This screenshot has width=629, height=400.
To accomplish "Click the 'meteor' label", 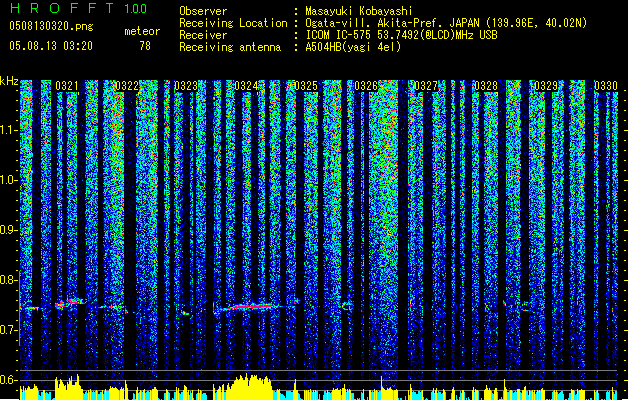I will pyautogui.click(x=142, y=31).
